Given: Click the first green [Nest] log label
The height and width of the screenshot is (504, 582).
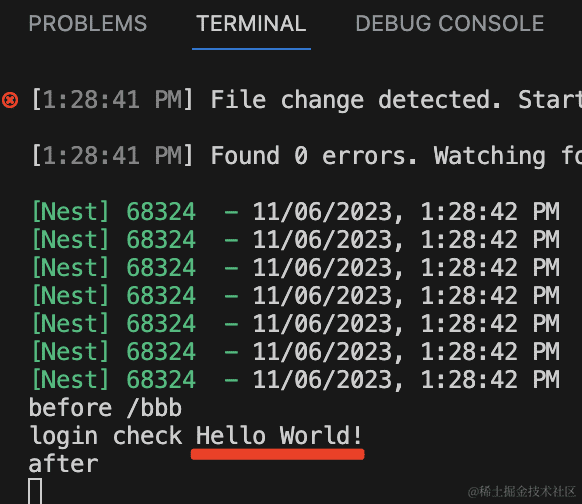Looking at the screenshot, I should click(x=71, y=212).
